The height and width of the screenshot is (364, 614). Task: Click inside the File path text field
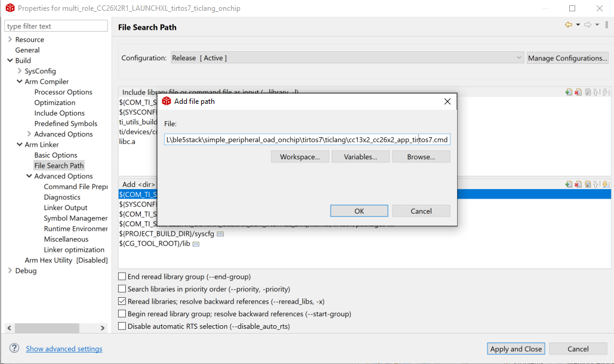click(x=307, y=140)
